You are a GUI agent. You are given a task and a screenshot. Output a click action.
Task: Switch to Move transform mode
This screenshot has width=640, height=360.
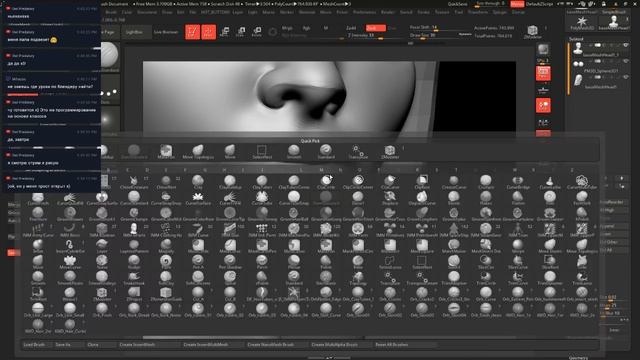[x=224, y=32]
